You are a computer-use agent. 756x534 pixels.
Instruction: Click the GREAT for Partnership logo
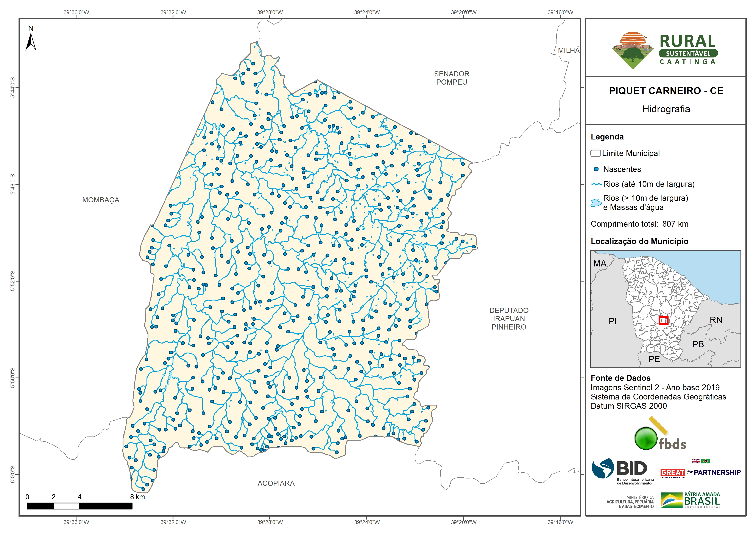click(x=700, y=472)
